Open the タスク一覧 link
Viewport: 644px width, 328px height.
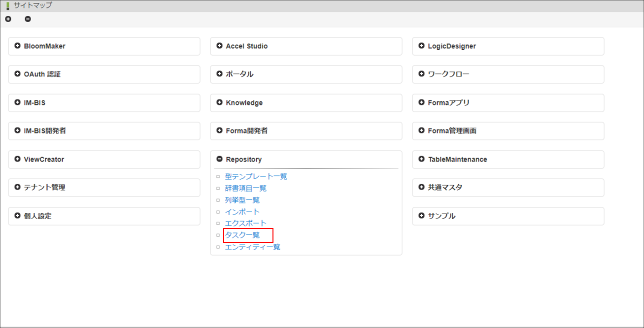(x=242, y=235)
